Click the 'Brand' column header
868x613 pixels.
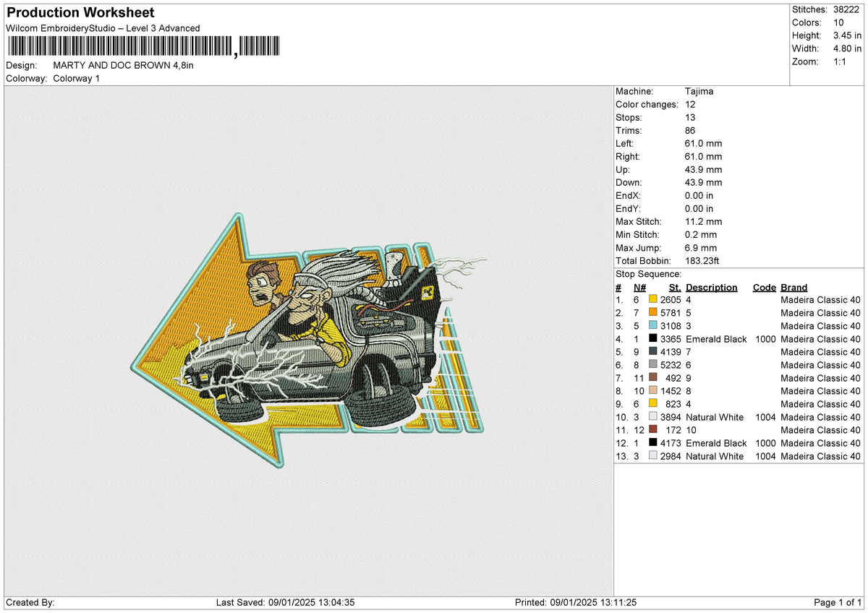[794, 287]
